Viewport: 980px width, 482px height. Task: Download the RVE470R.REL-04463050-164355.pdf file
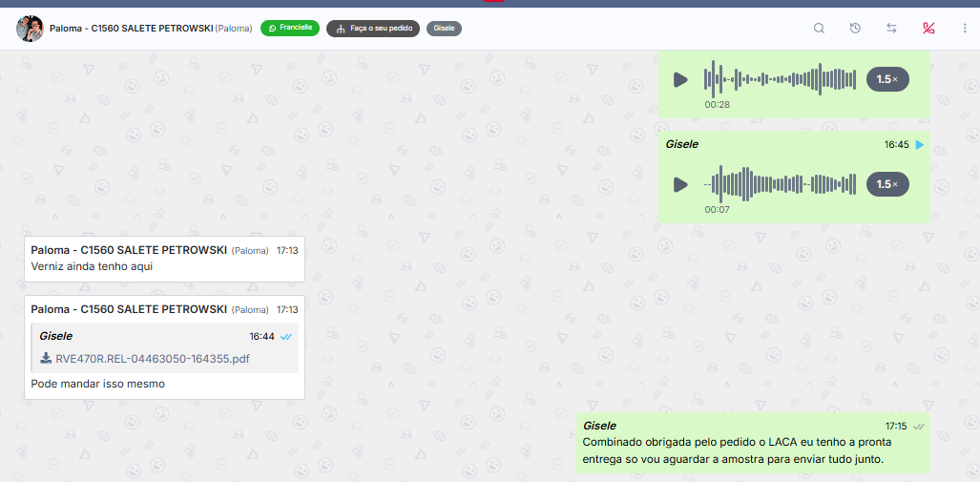[x=153, y=359]
